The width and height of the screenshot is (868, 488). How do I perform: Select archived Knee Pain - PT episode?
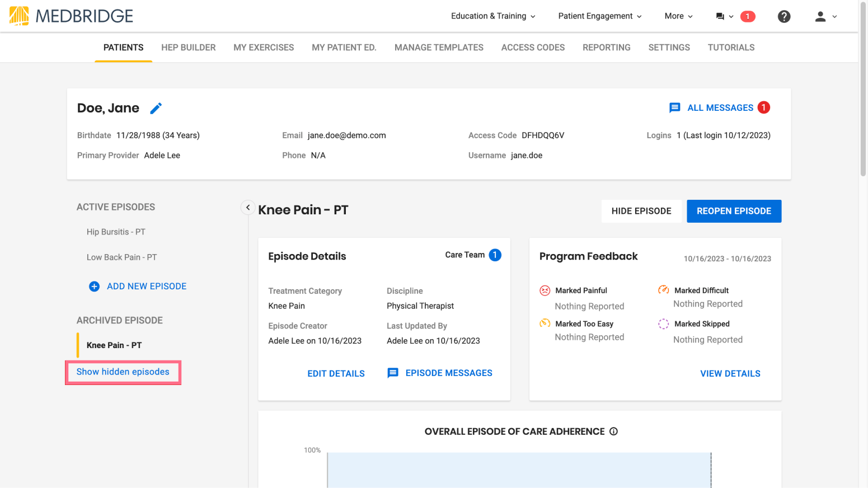coord(114,345)
